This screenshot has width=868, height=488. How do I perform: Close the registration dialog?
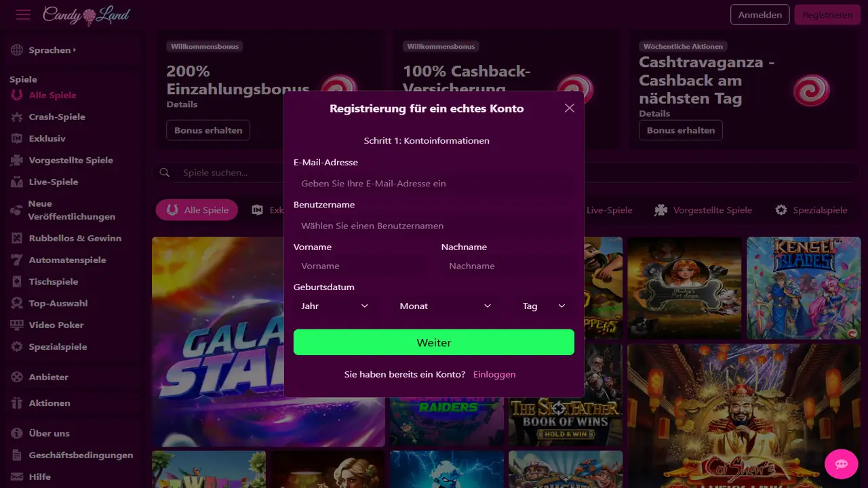569,108
